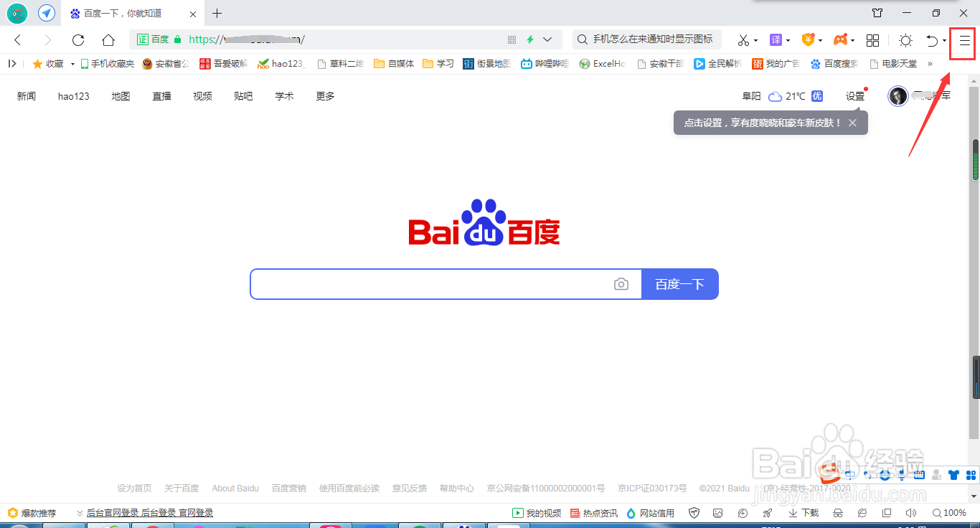
Task: Close the 百度一下 tab
Action: tap(193, 13)
